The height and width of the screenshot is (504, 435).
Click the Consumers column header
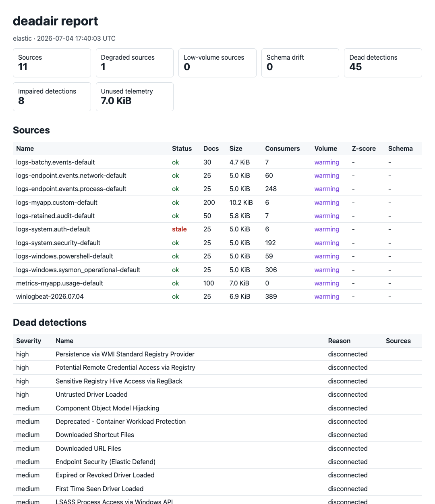pos(282,148)
